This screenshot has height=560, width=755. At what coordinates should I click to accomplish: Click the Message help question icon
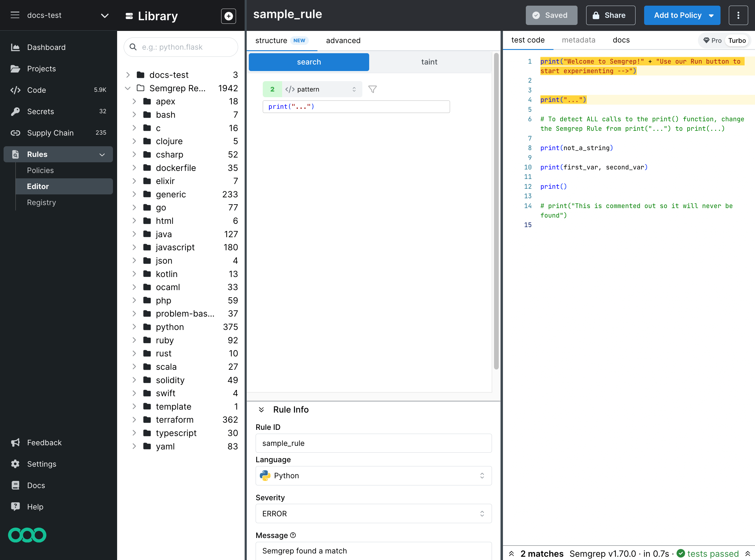coord(293,535)
